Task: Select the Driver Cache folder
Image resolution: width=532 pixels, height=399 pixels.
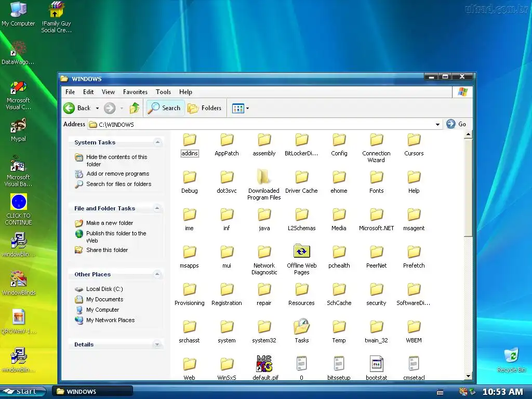Action: click(301, 182)
